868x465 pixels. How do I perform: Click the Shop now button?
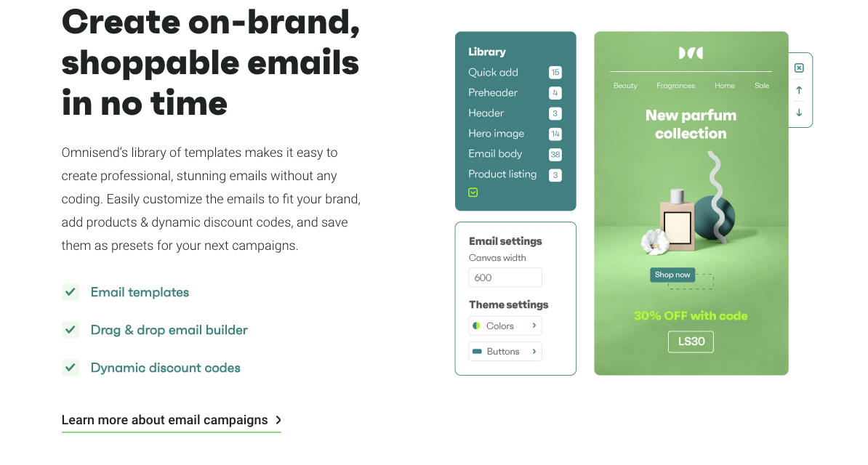[x=672, y=275]
